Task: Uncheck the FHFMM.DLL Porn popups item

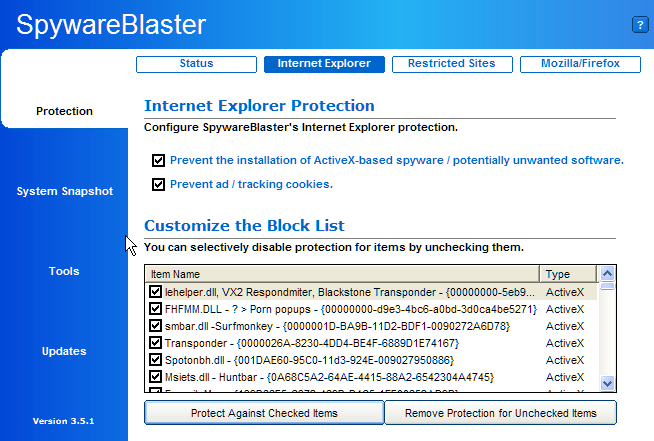Action: [x=155, y=309]
